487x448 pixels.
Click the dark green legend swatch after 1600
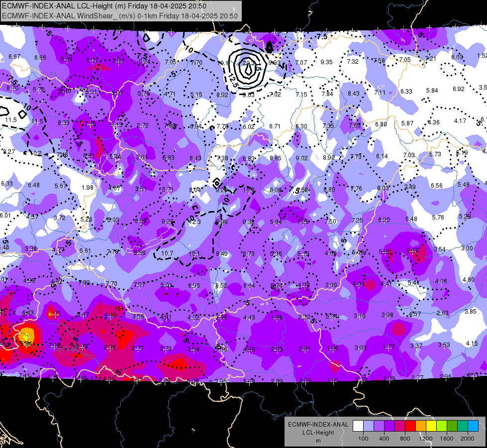452,426
